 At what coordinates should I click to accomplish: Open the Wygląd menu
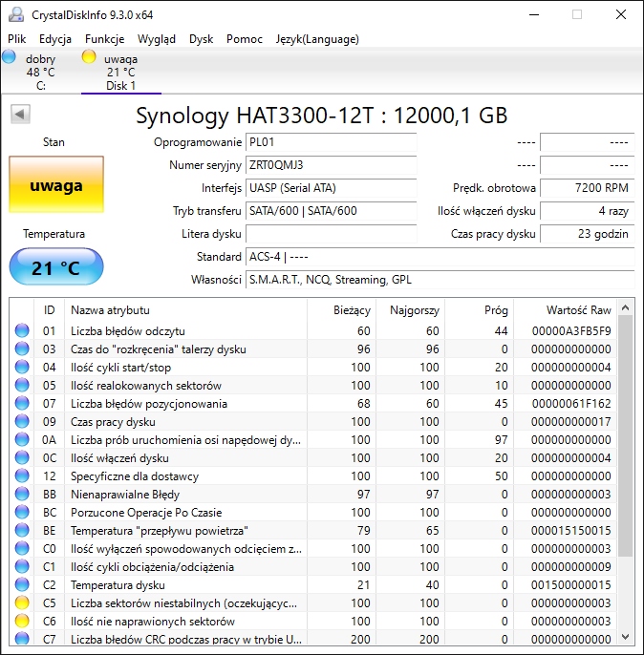coord(157,39)
